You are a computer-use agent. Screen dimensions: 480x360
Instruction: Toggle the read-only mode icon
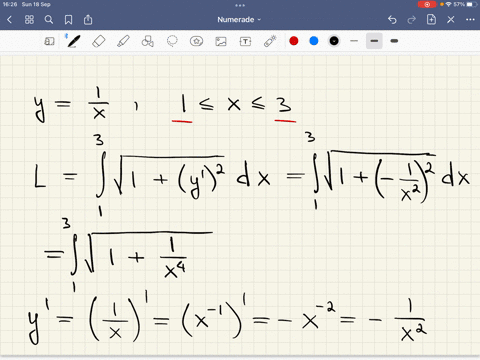click(x=49, y=41)
